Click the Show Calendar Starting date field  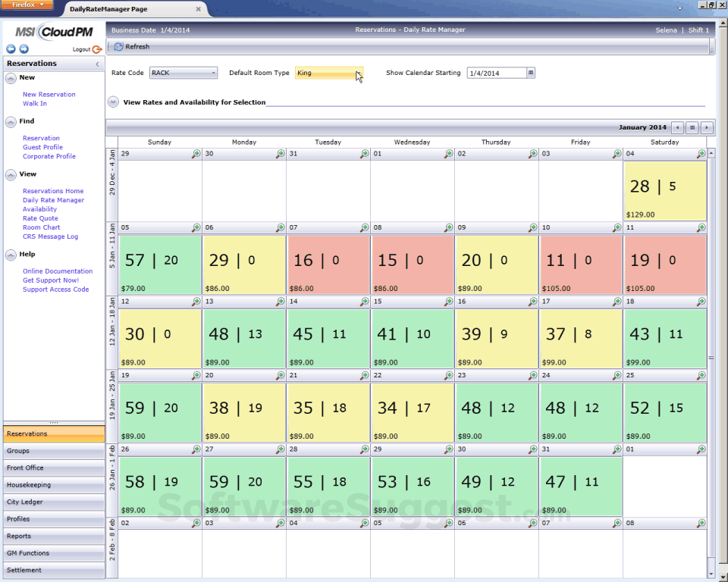click(497, 73)
